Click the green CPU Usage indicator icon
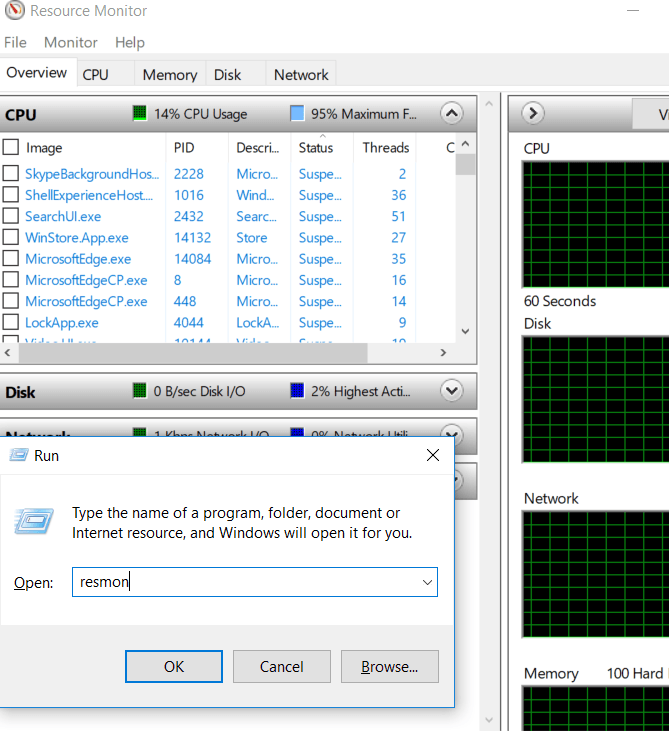Screen dimensions: 669x731 140,114
